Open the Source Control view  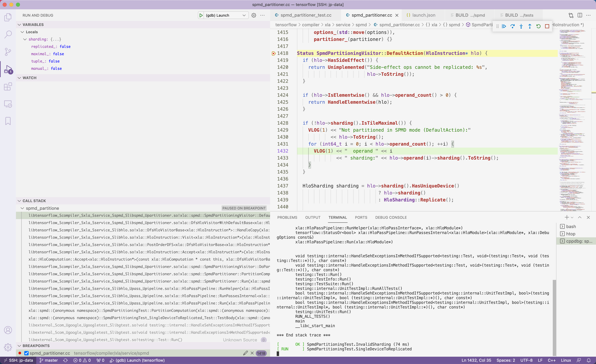tap(8, 52)
